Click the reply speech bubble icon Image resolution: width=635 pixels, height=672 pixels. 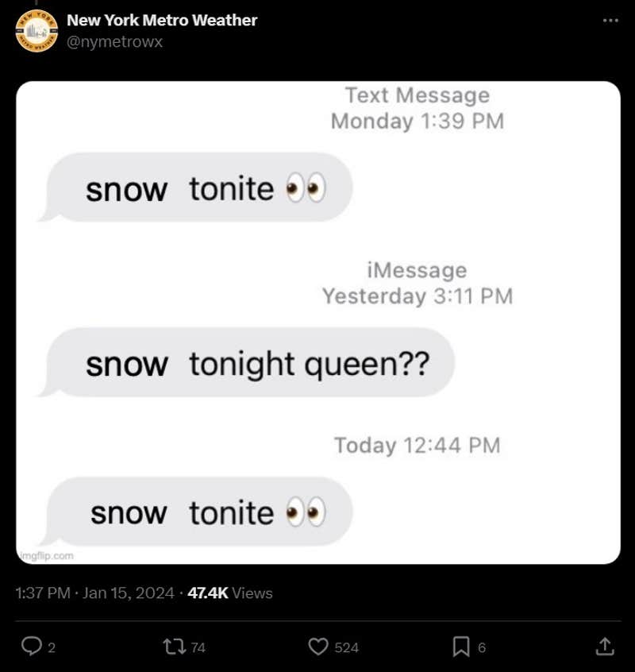(x=31, y=647)
